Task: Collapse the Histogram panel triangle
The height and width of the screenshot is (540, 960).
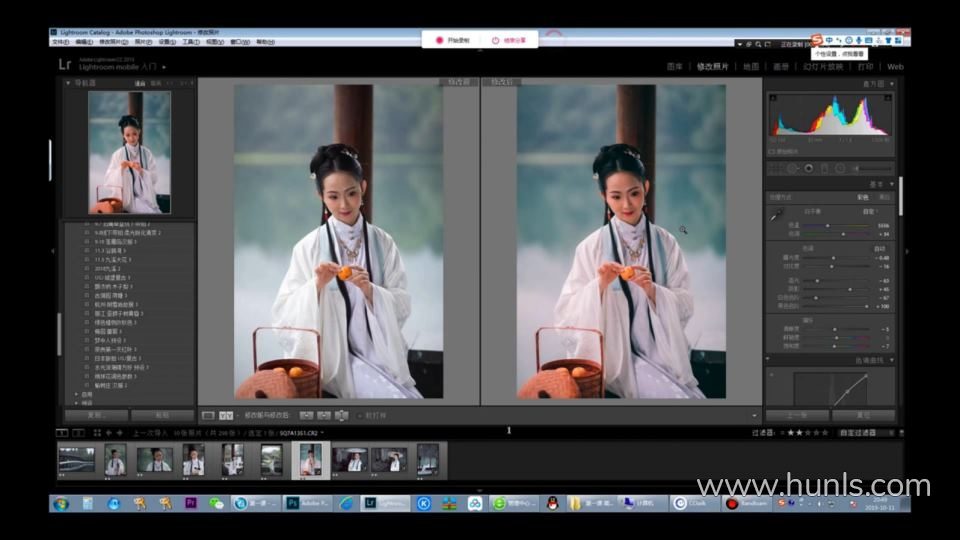Action: coord(891,83)
